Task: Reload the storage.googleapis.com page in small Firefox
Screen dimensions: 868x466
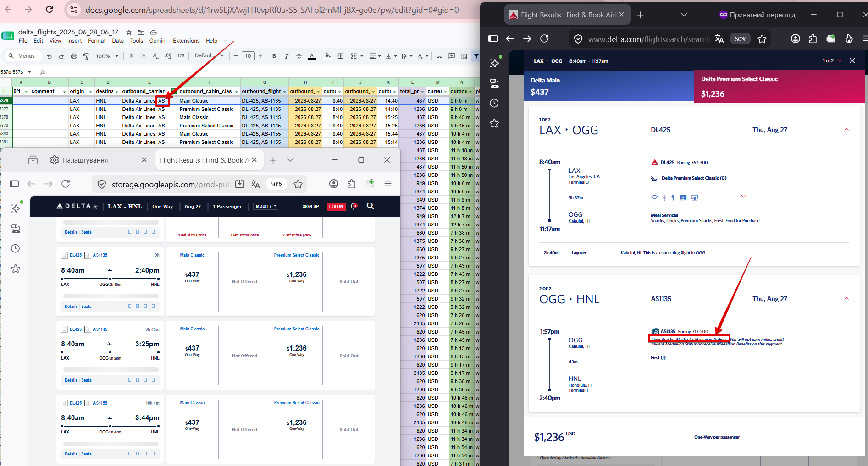Action: click(x=66, y=184)
